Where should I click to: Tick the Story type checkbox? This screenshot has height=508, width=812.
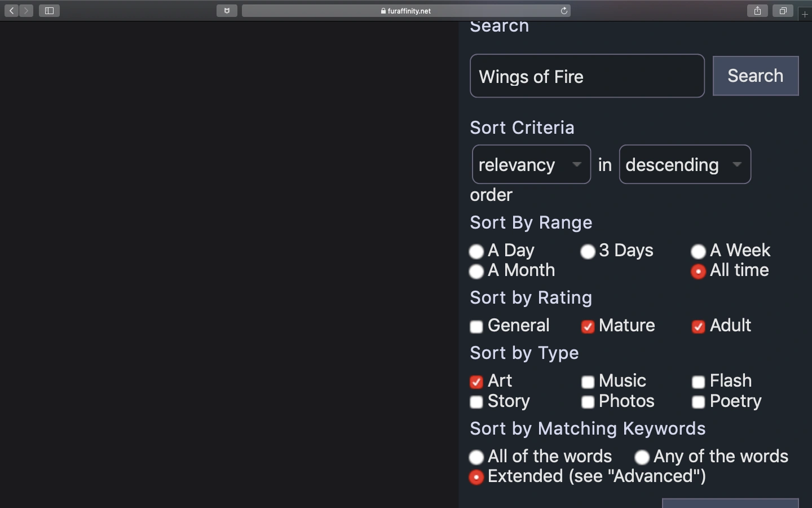(x=476, y=402)
